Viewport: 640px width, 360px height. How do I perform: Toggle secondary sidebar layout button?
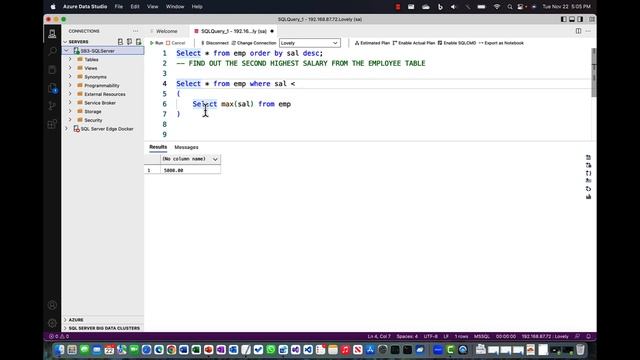[580, 19]
